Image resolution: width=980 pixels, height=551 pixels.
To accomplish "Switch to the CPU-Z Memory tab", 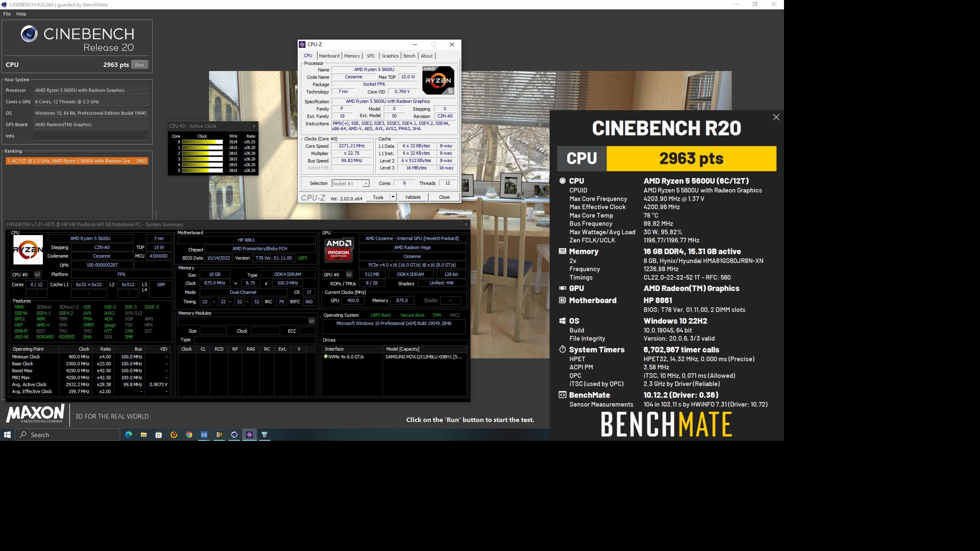I will tap(352, 56).
